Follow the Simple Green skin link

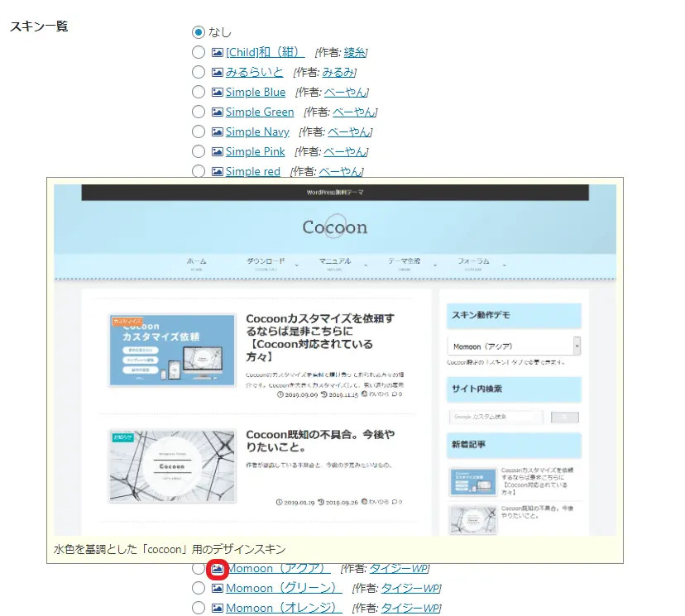[260, 112]
